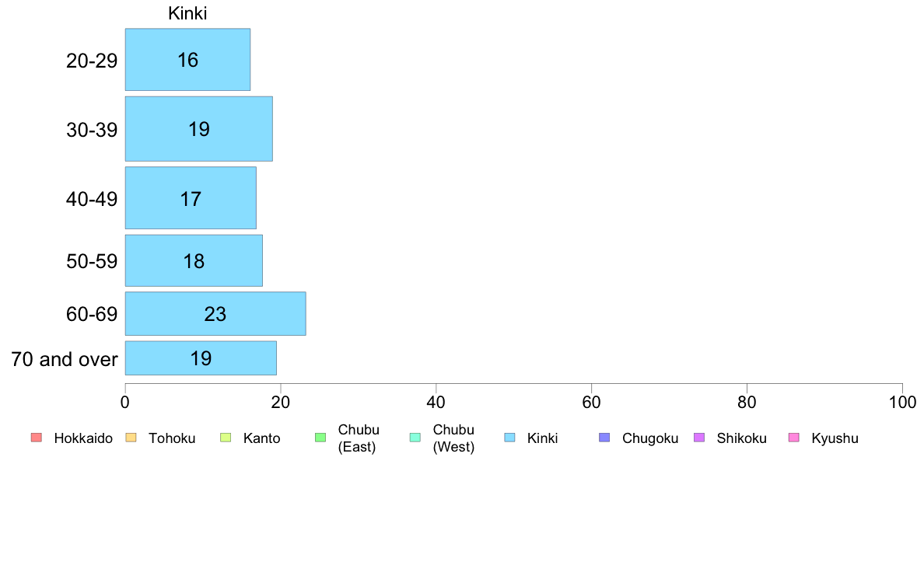Image resolution: width=924 pixels, height=572 pixels.
Task: Select the 60-69 axis label
Action: tap(92, 315)
